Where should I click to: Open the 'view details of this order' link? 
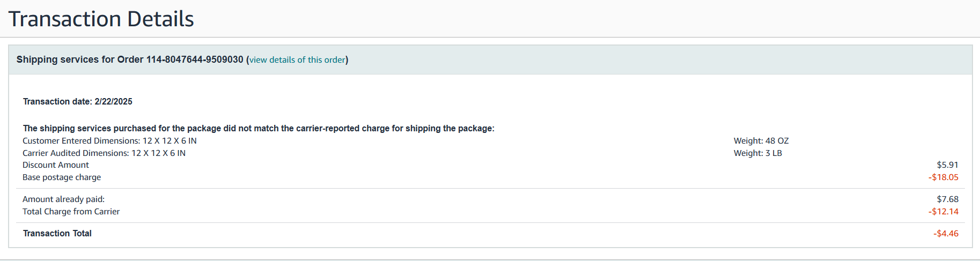click(297, 60)
